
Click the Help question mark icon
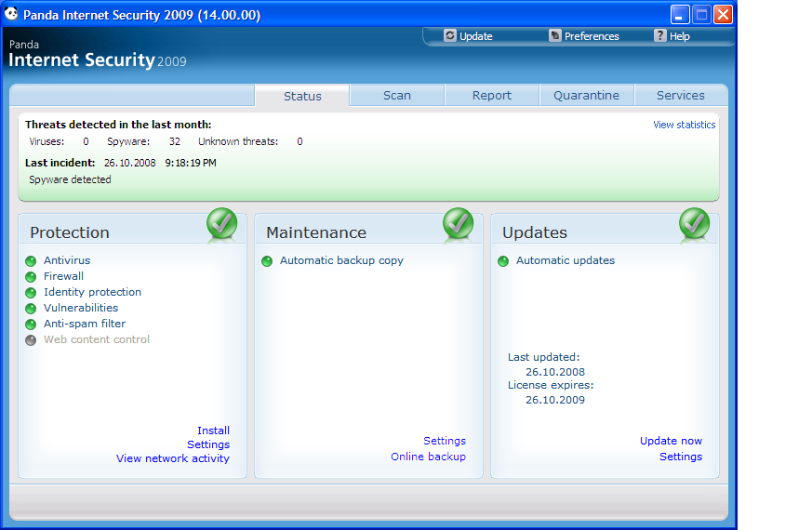coord(660,36)
